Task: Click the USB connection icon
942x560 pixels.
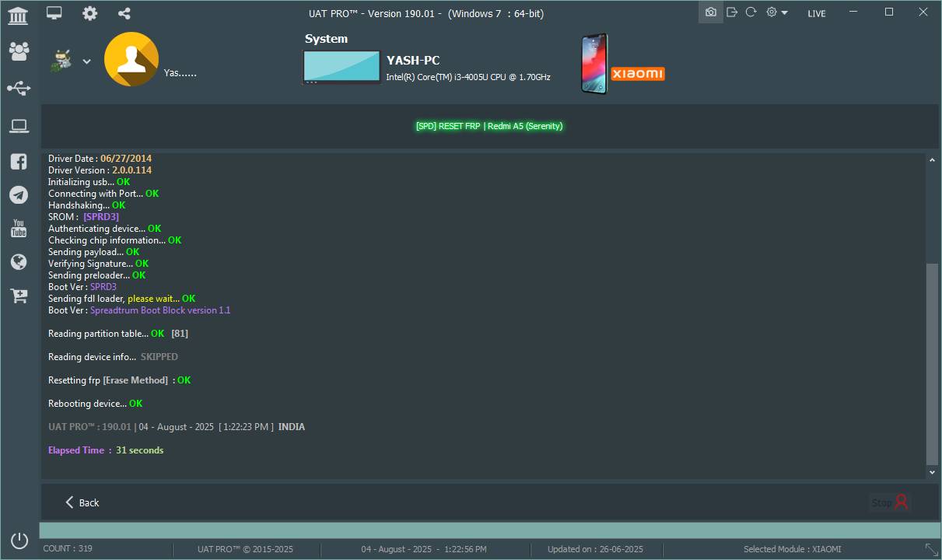Action: pos(19,89)
